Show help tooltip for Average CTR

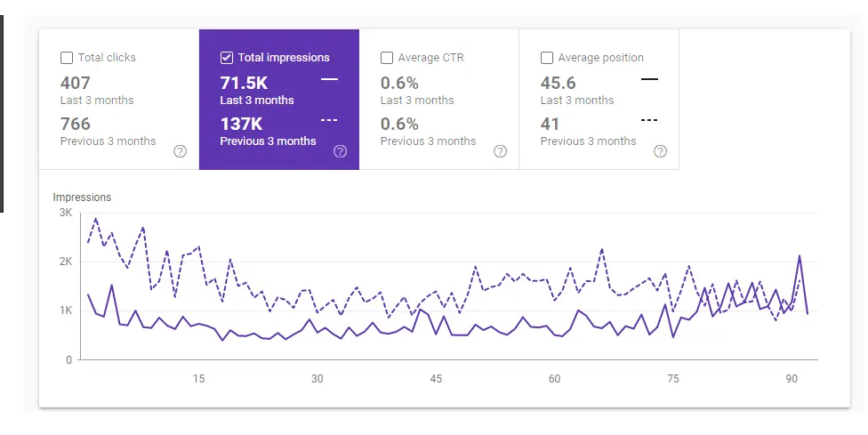[500, 151]
